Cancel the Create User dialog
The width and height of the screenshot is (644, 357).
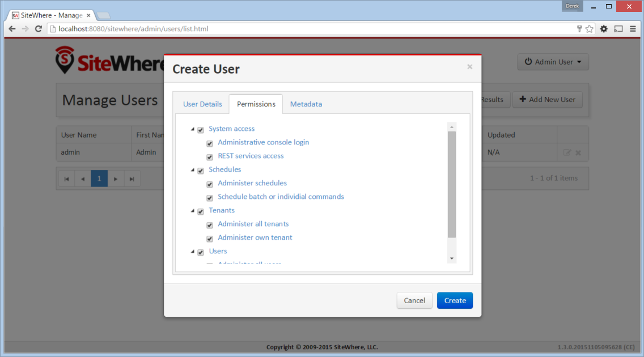pyautogui.click(x=414, y=300)
